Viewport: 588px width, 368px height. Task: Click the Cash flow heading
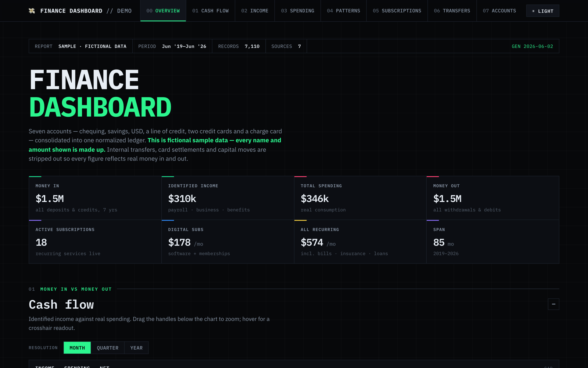coord(61,305)
